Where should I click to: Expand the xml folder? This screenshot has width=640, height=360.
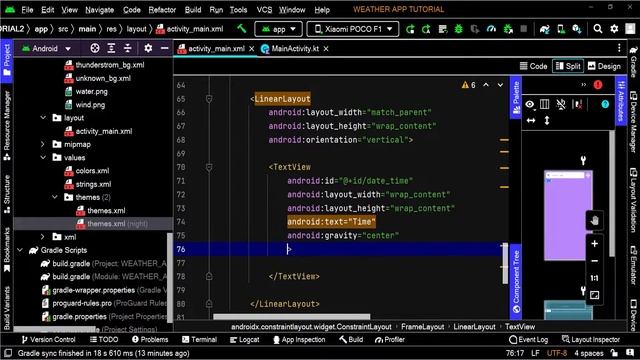(x=43, y=237)
